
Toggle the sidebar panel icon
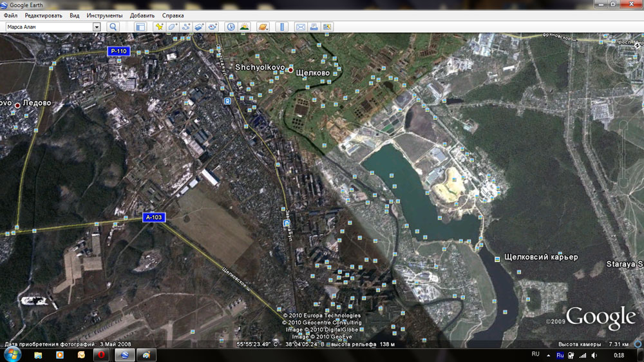tap(140, 27)
